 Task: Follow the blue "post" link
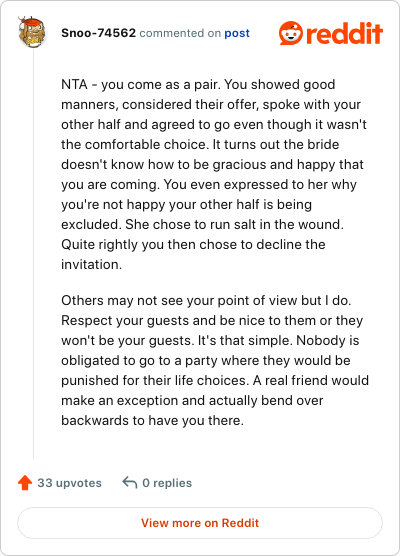(x=237, y=33)
